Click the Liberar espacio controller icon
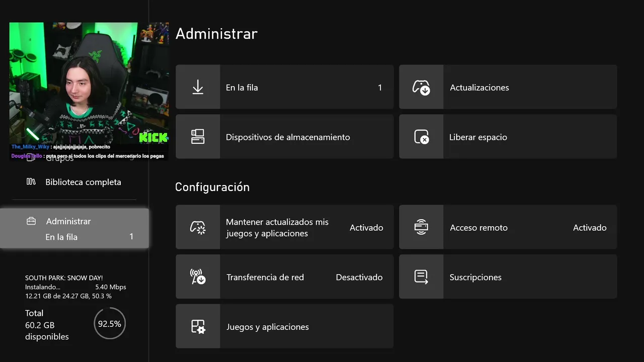 pos(421,137)
